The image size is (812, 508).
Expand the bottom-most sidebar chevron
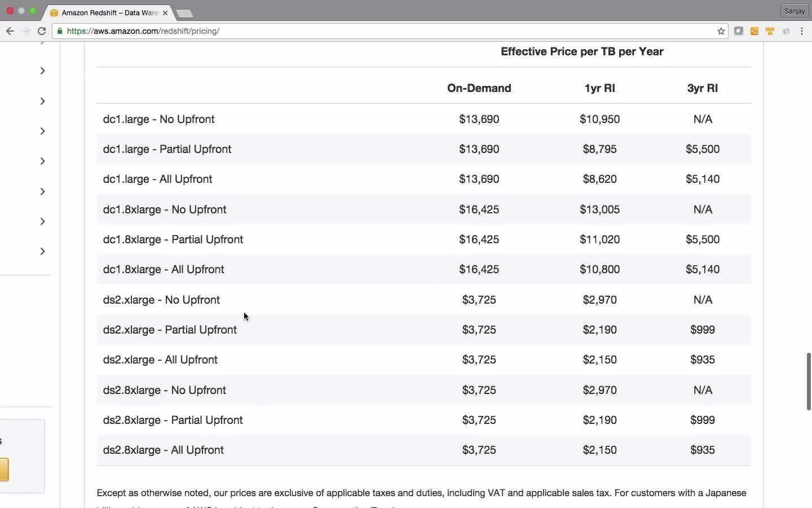tap(42, 251)
